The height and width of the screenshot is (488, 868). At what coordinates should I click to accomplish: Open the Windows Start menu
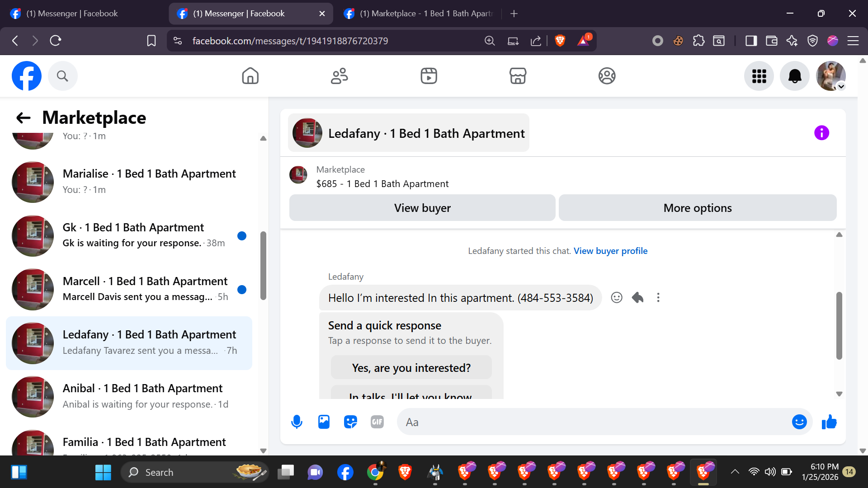pos(103,472)
